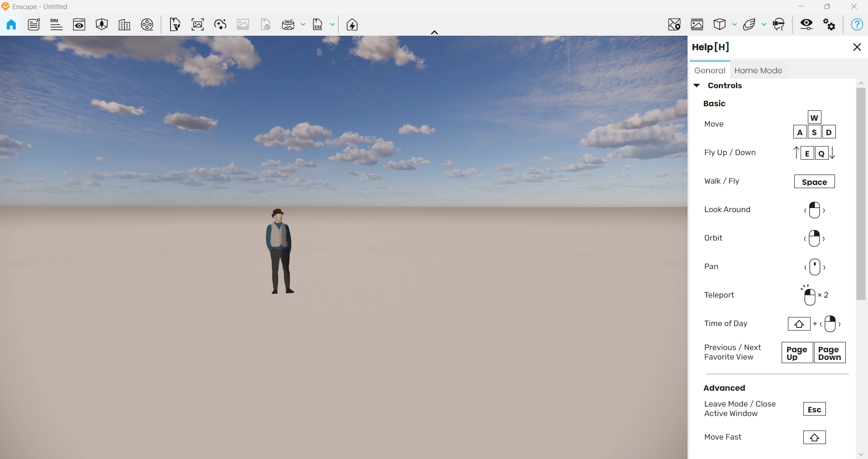Viewport: 868px width, 459px height.
Task: Toggle the safe frame icon
Action: [697, 24]
